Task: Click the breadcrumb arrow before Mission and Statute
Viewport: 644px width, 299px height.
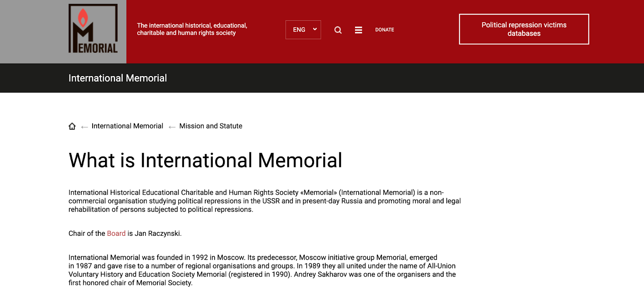Action: pos(172,127)
